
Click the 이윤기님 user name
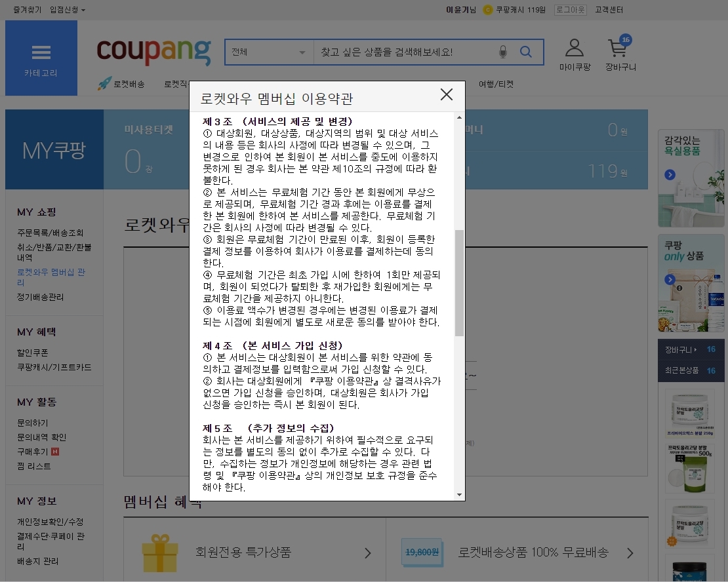point(460,10)
